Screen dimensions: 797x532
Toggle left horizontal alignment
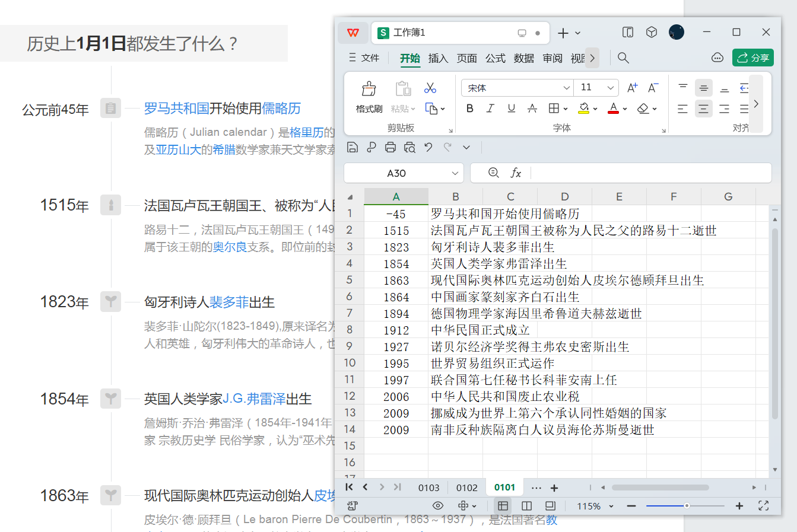click(x=683, y=109)
